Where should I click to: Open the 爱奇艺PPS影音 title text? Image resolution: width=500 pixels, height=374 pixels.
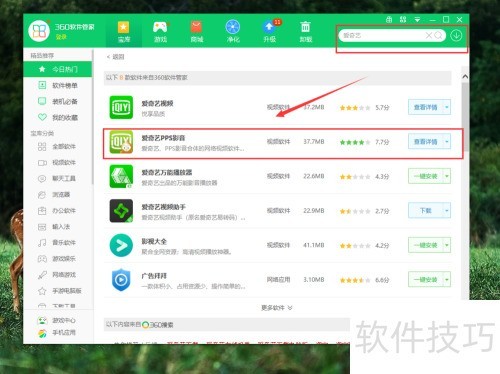(x=163, y=138)
